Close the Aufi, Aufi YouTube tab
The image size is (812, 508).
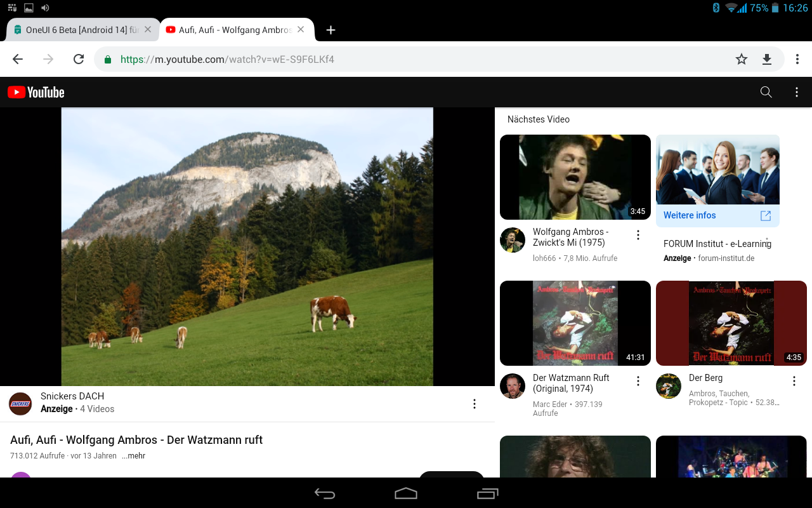coord(301,29)
